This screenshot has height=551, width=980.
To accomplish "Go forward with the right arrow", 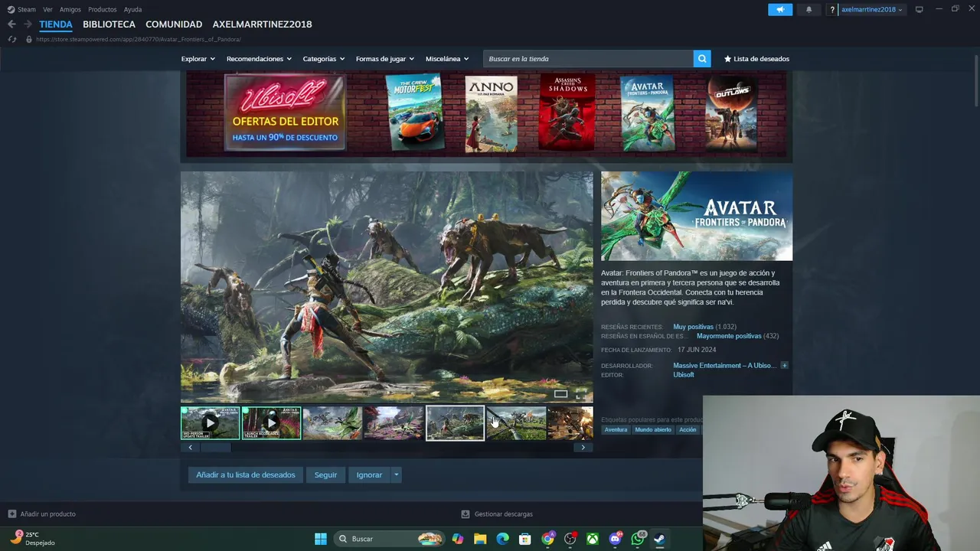I will [28, 24].
